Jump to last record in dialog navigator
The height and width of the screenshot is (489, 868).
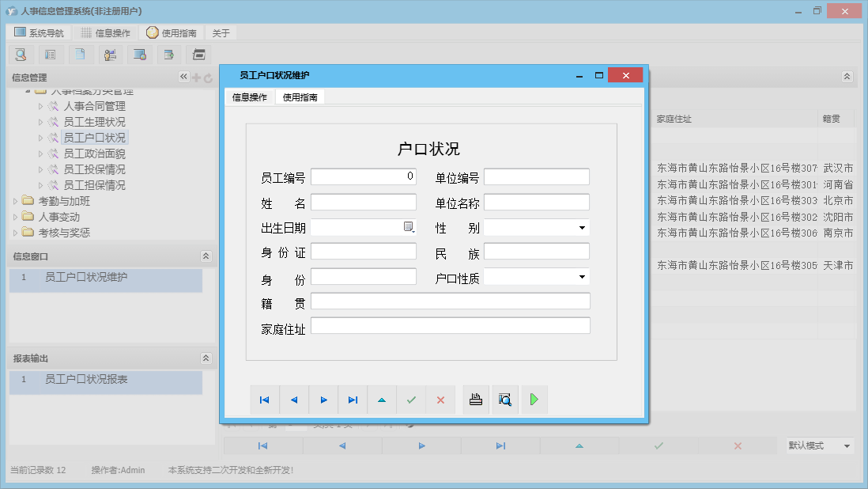(x=353, y=400)
